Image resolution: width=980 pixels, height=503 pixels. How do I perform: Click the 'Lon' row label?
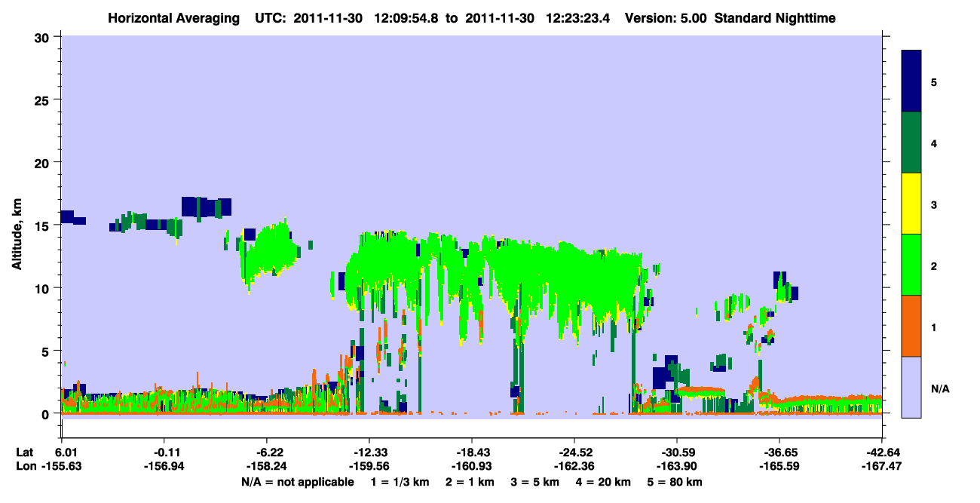[x=25, y=466]
